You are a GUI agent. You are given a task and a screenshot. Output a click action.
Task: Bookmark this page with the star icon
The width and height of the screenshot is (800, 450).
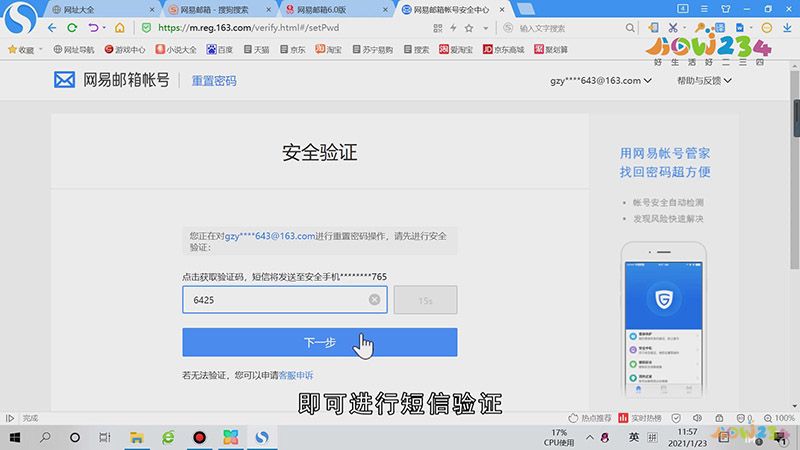coord(469,29)
